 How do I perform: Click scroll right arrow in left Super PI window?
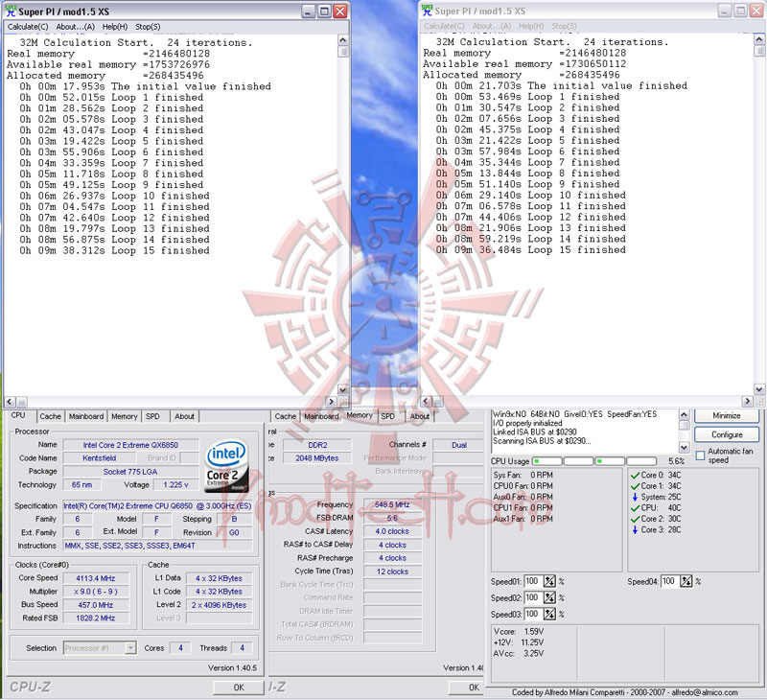[331, 402]
